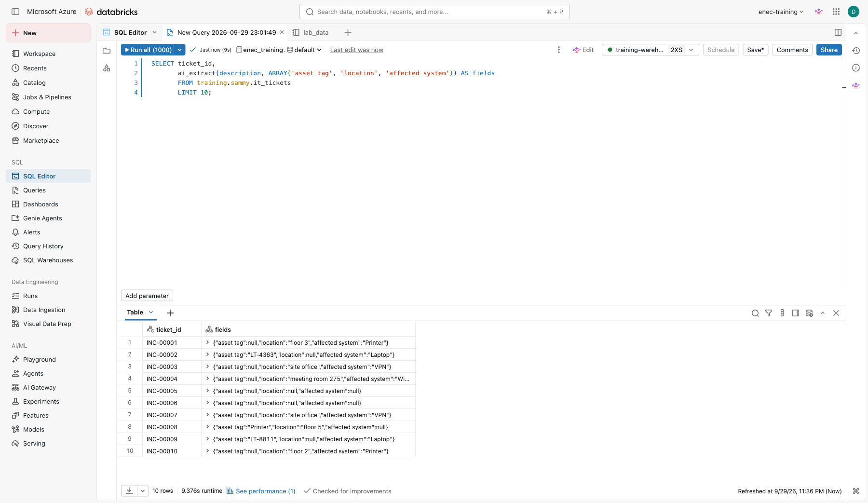The image size is (868, 503).
Task: Switch to the lab_data tab
Action: click(311, 32)
